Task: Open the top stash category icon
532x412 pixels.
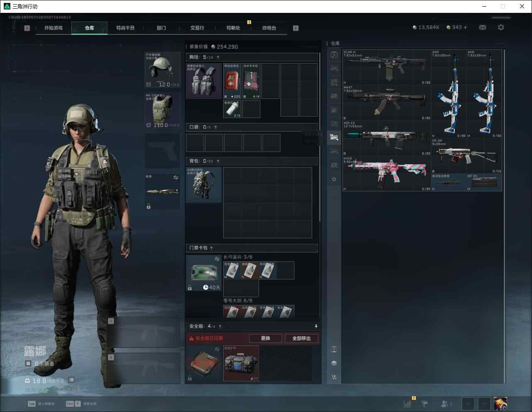Action: (x=334, y=55)
